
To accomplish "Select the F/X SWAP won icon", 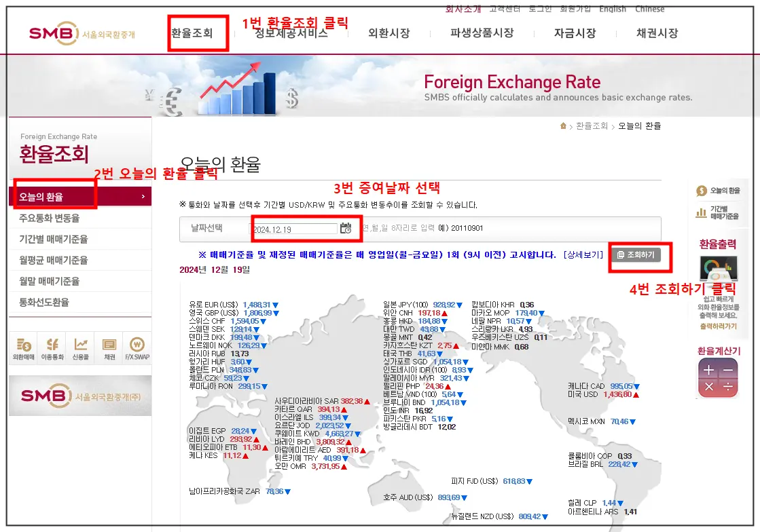I will 137,346.
